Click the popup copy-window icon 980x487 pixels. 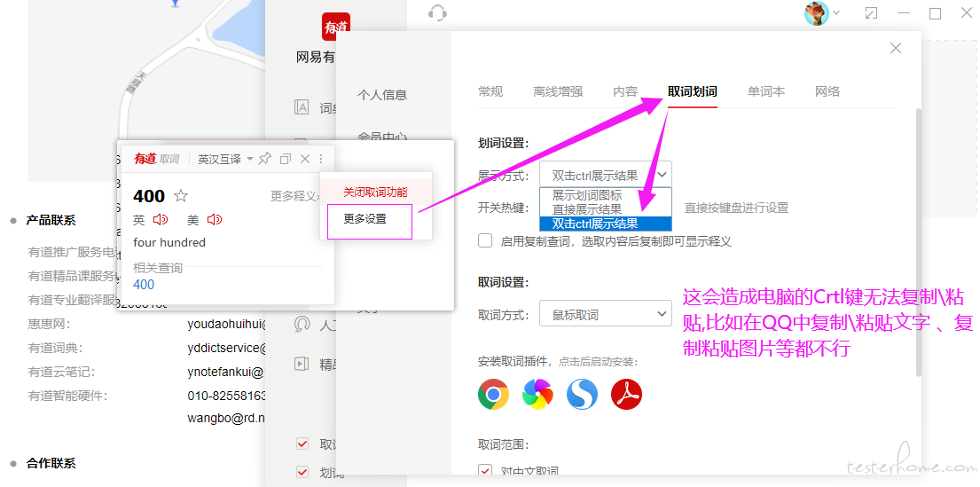[286, 159]
